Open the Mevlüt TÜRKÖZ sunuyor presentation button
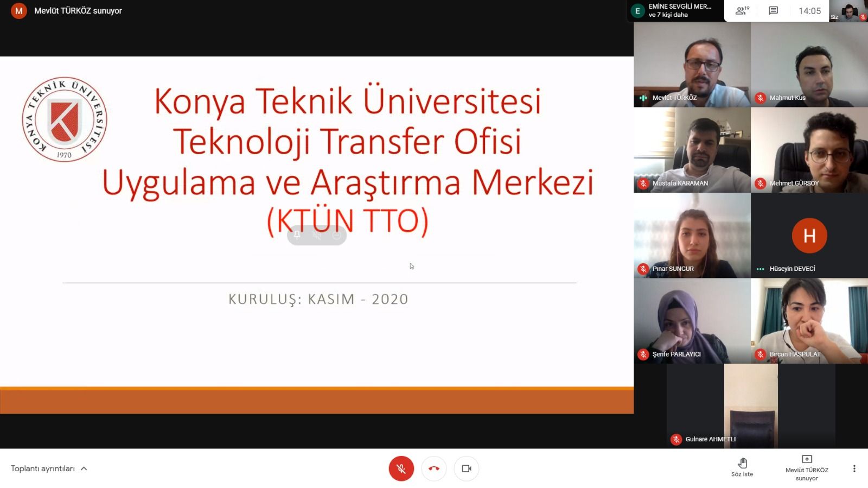Viewport: 868px width, 488px height. 807,467
